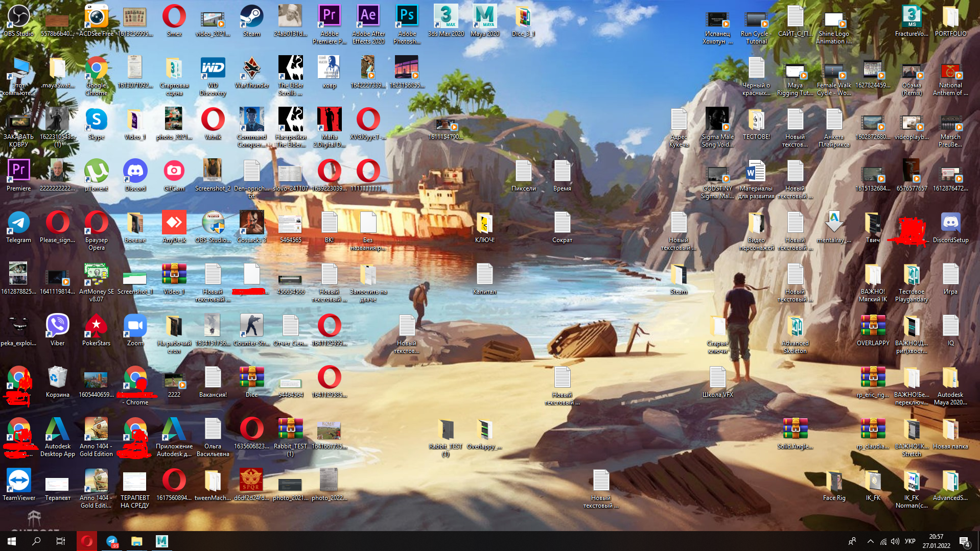Open the Время text file

pyautogui.click(x=562, y=175)
